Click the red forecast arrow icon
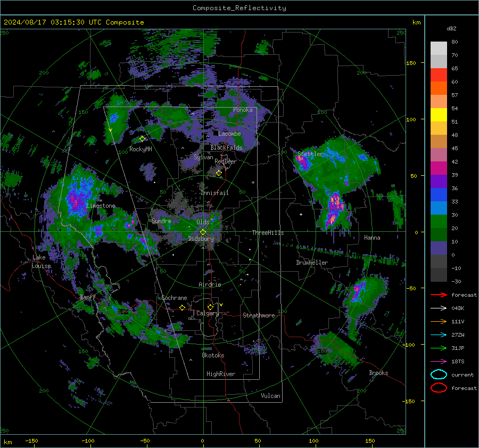Screen dimensions: 479x448 (x=439, y=295)
